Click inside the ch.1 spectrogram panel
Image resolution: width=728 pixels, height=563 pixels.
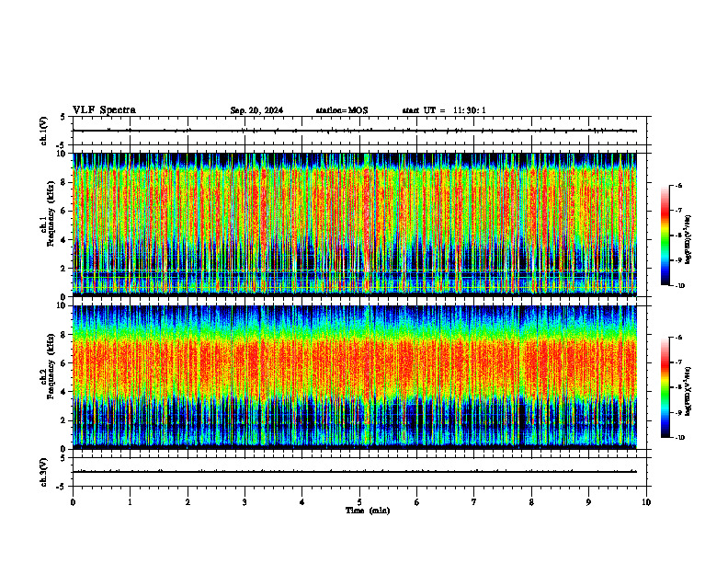click(x=355, y=224)
